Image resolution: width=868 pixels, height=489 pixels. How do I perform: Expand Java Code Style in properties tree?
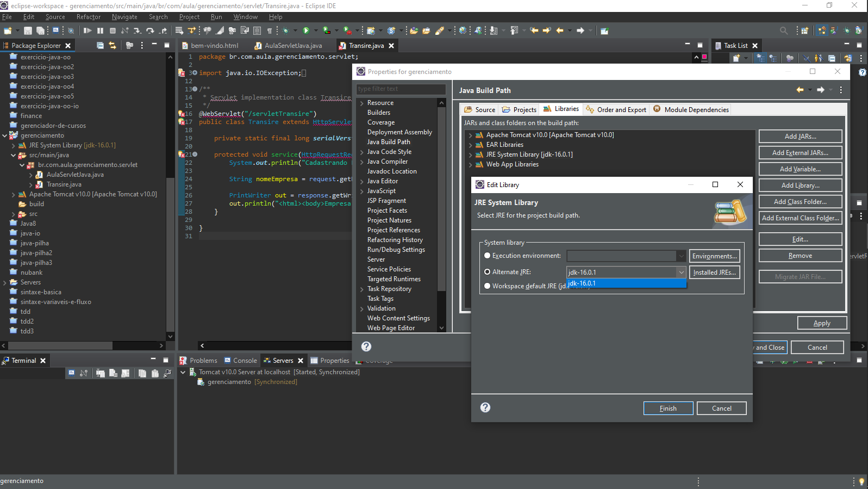[x=362, y=152]
